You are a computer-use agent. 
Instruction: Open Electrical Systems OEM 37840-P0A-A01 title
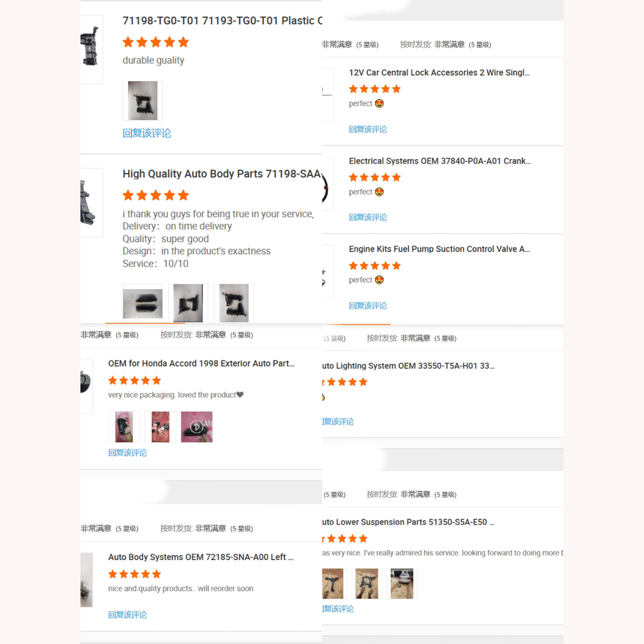pos(440,161)
